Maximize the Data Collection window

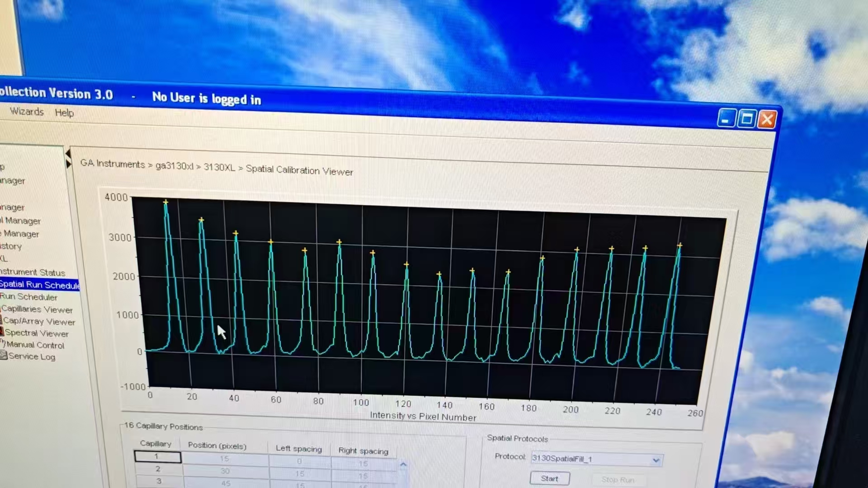coord(746,119)
